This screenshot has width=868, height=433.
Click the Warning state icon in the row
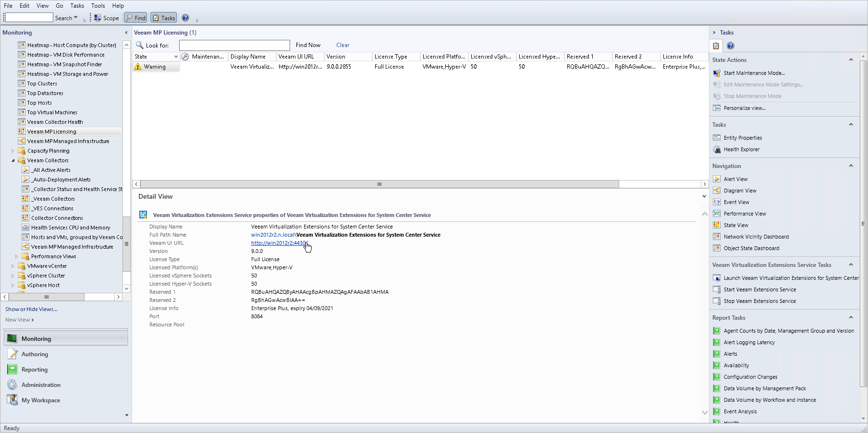[x=138, y=67]
